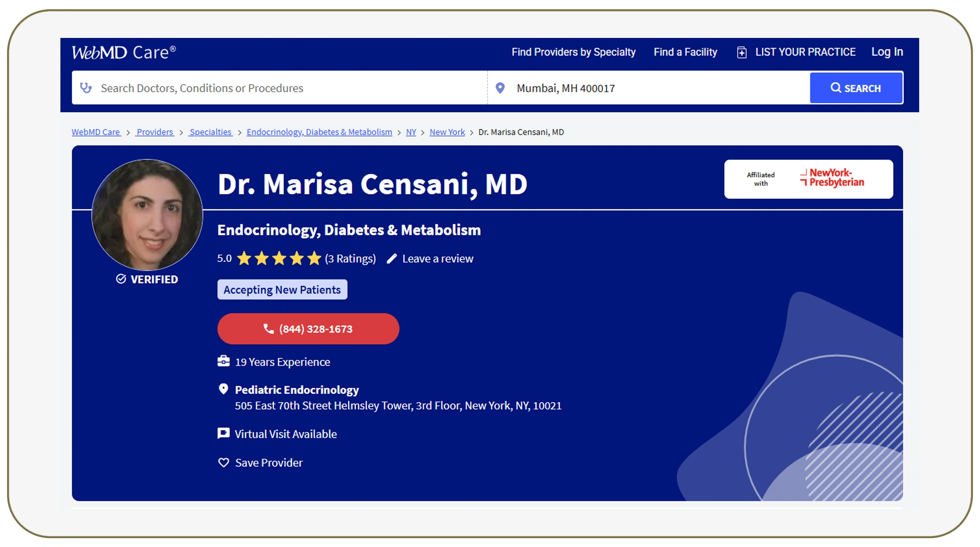The height and width of the screenshot is (547, 980).
Task: Click the Leave a review link
Action: point(438,259)
